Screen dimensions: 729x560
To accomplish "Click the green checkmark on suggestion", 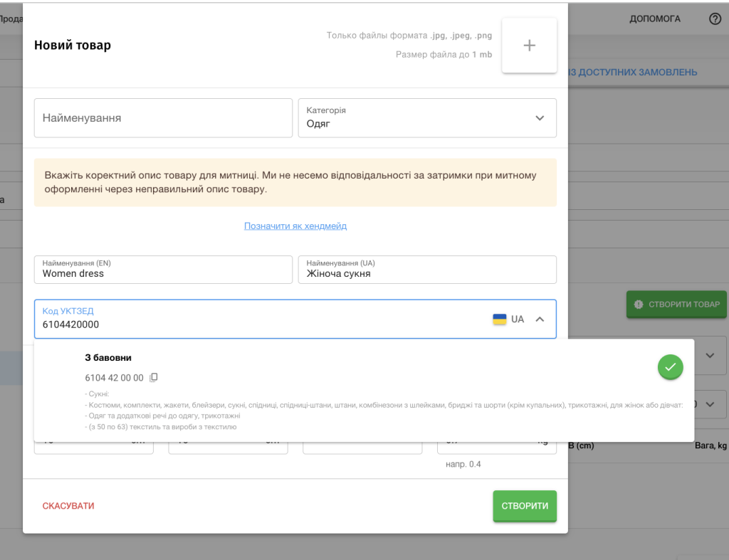I will 670,367.
